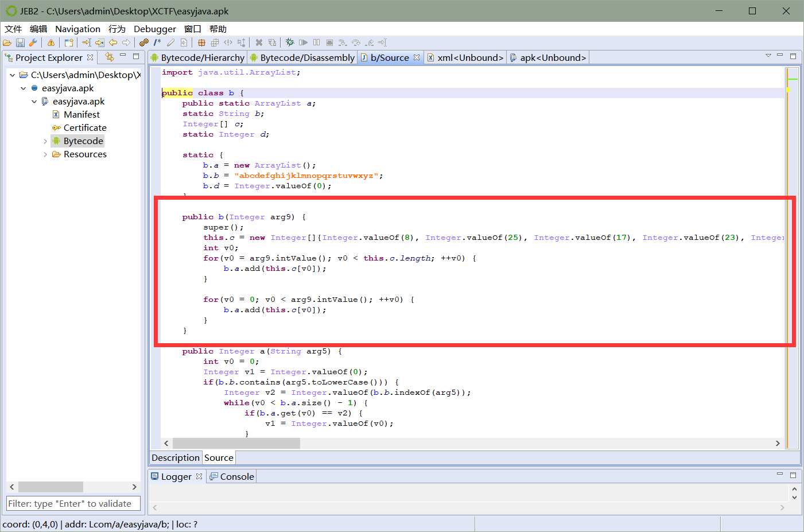Click the decompile gears icon
The width and height of the screenshot is (804, 532).
click(x=144, y=42)
